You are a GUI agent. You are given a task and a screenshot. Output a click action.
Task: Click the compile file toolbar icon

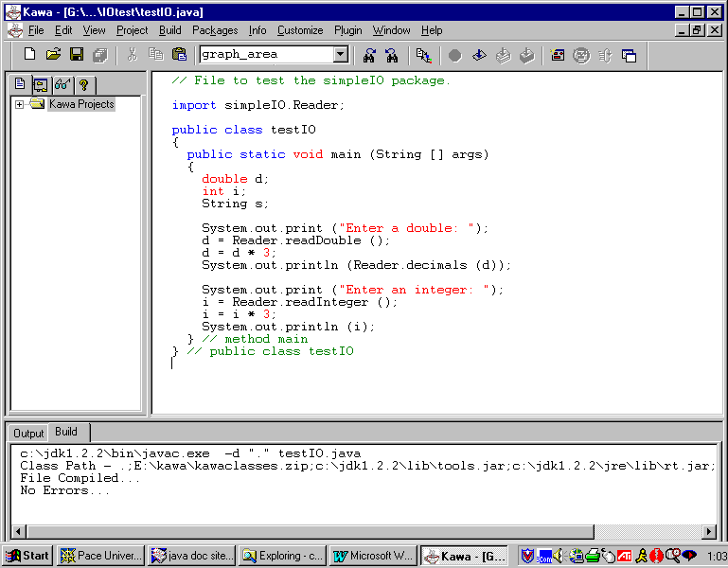(x=423, y=55)
